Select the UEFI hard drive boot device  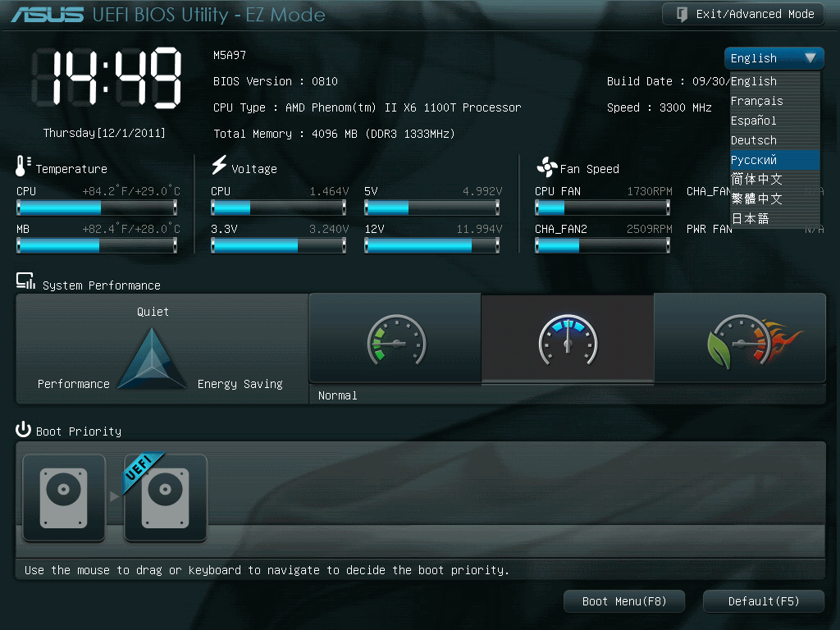click(166, 498)
